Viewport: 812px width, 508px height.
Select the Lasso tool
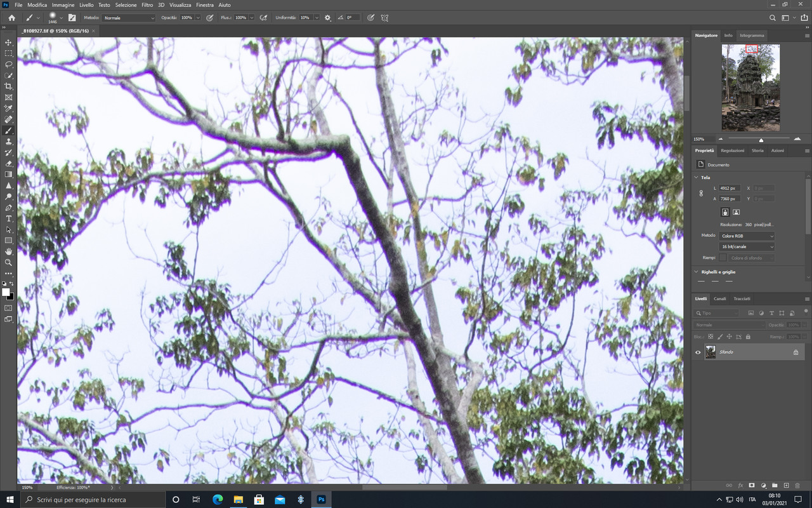pyautogui.click(x=8, y=64)
